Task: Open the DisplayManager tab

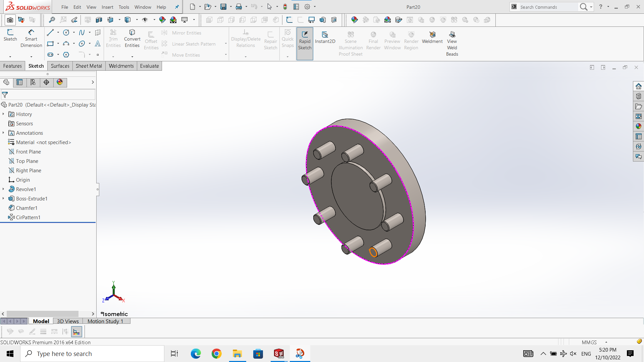Action: 60,82
